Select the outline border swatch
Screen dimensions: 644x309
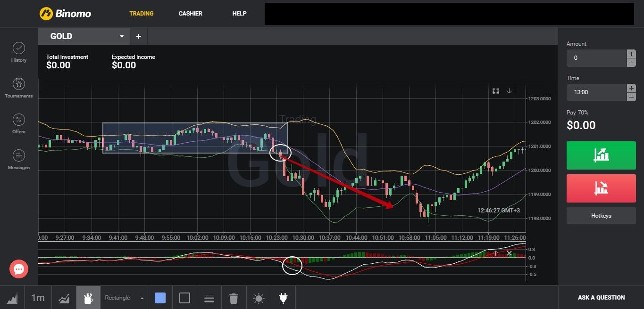pyautogui.click(x=185, y=298)
